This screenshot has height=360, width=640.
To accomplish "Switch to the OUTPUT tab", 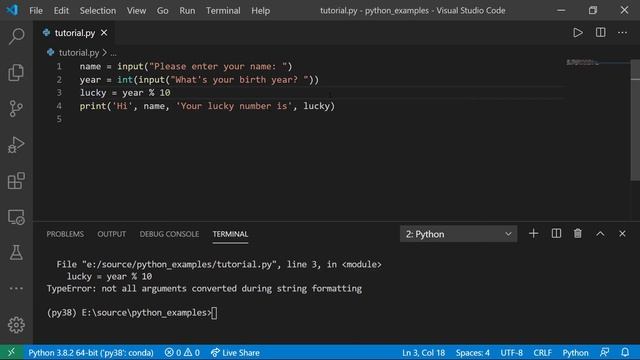I will (111, 234).
